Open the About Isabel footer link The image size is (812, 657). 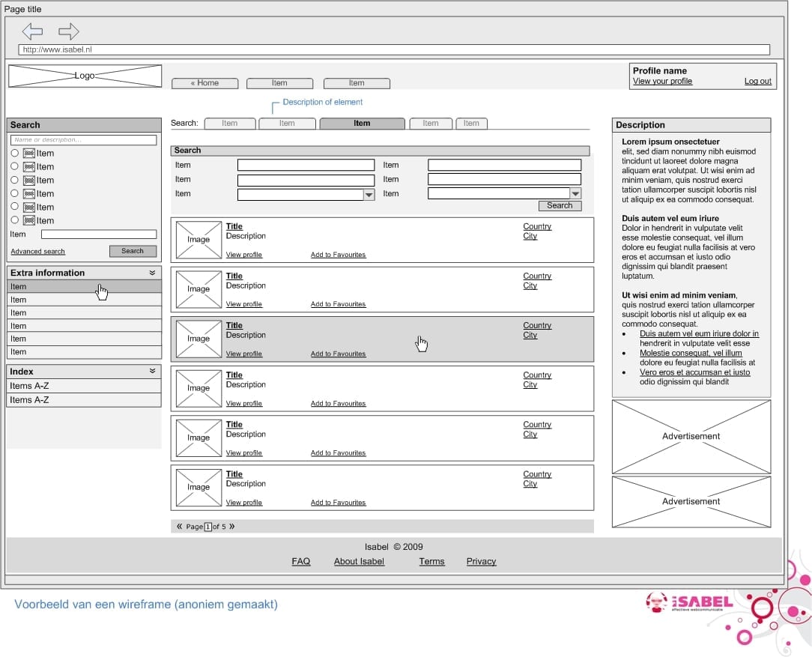pyautogui.click(x=359, y=561)
